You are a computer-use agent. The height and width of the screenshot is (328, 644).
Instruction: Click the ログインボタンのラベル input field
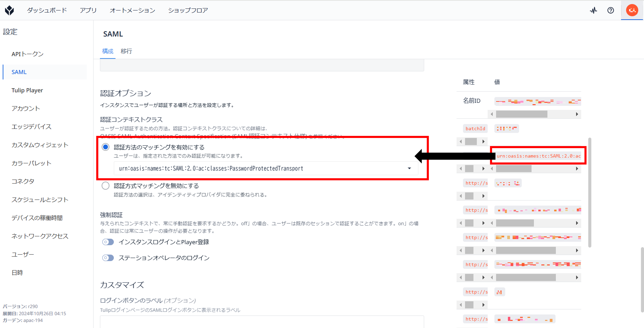262,322
